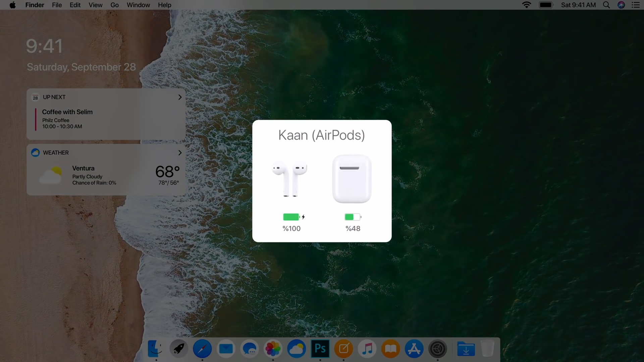Click the Kaan (AirPods) title
The width and height of the screenshot is (644, 362).
point(322,135)
